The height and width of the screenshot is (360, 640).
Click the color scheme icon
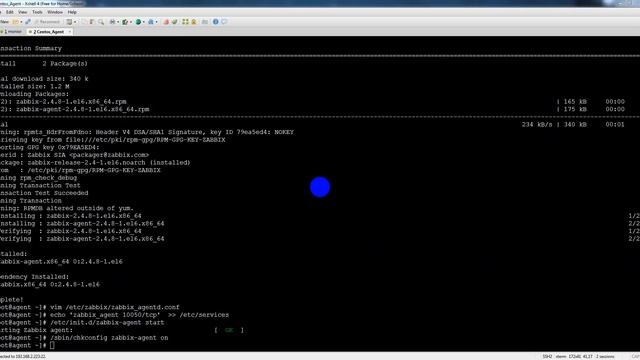(x=125, y=22)
